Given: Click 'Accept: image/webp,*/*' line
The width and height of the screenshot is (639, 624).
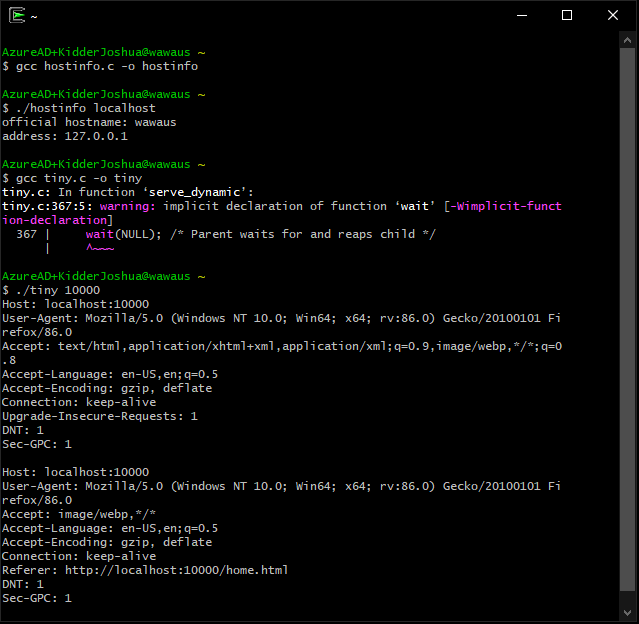Looking at the screenshot, I should (79, 514).
